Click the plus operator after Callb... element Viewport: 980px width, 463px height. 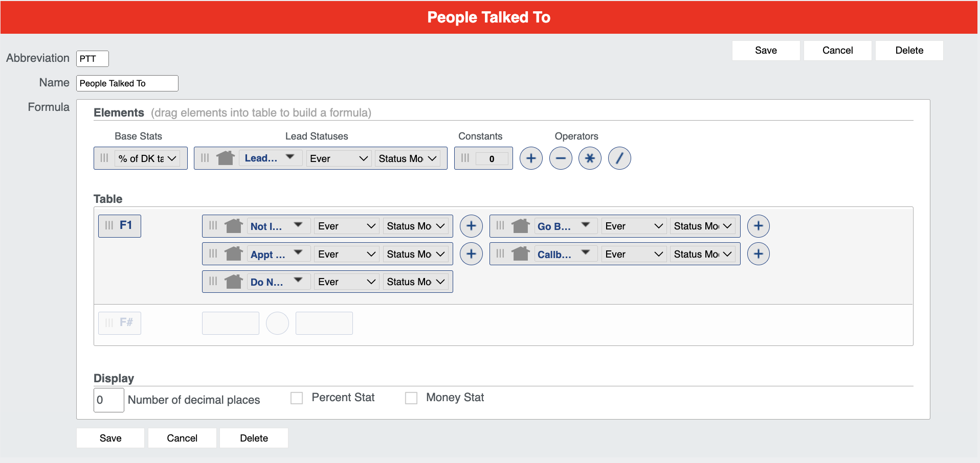click(759, 254)
